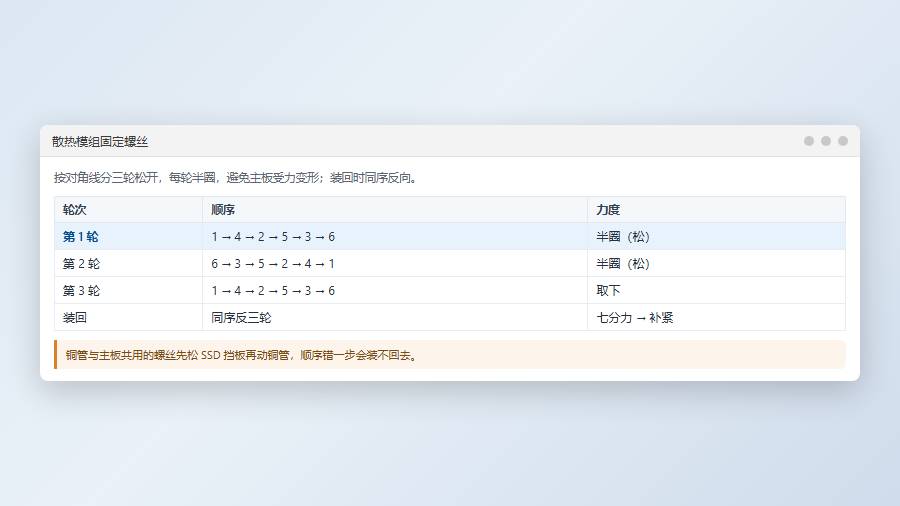
Task: Select the 装回 row label
Action: [128, 317]
